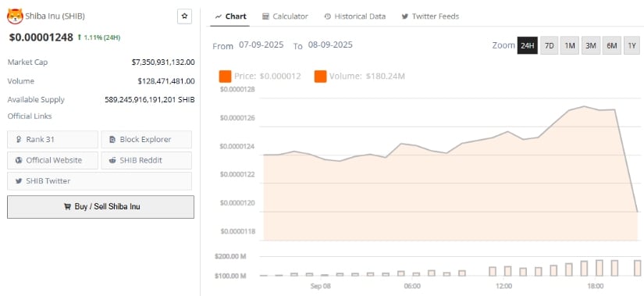Screen dimensions: 644x296
Task: Visit the Official Website link
Action: tap(52, 160)
